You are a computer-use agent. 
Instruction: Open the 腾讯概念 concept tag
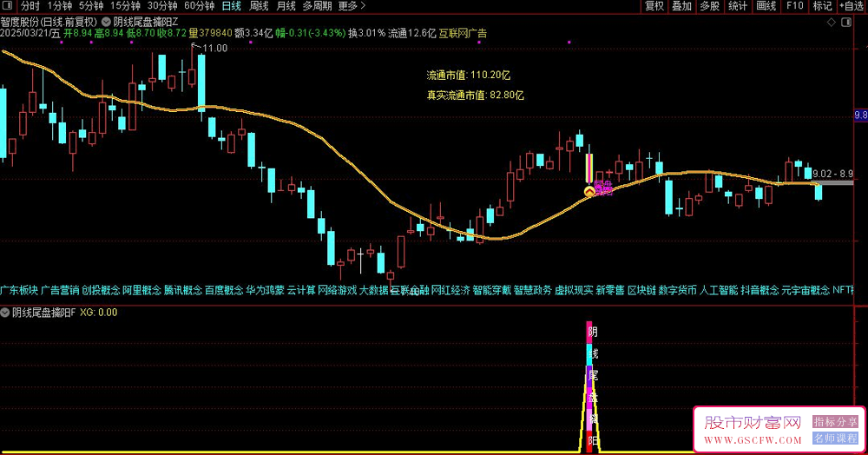pyautogui.click(x=183, y=290)
